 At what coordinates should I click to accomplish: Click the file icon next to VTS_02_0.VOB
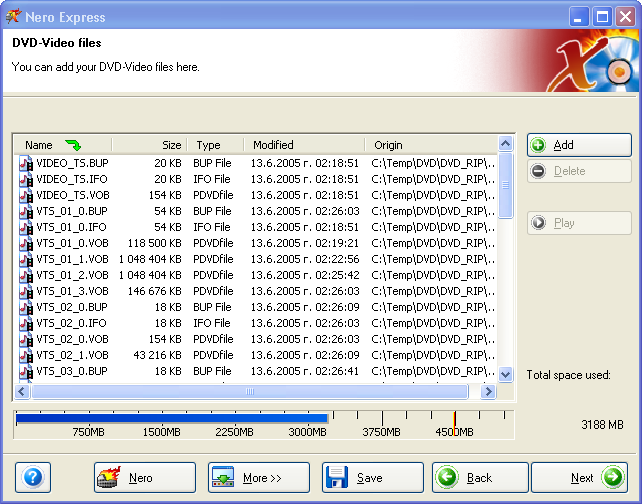point(26,339)
